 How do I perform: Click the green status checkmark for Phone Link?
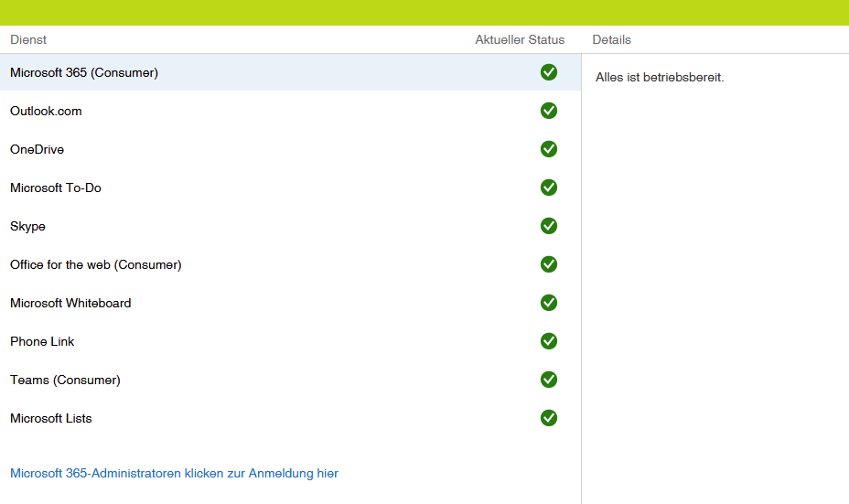tap(549, 341)
